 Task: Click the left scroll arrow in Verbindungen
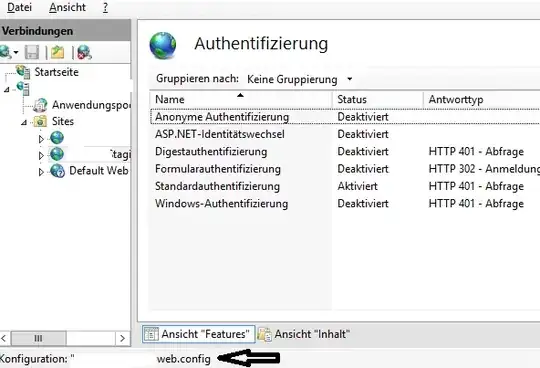pyautogui.click(x=4, y=338)
